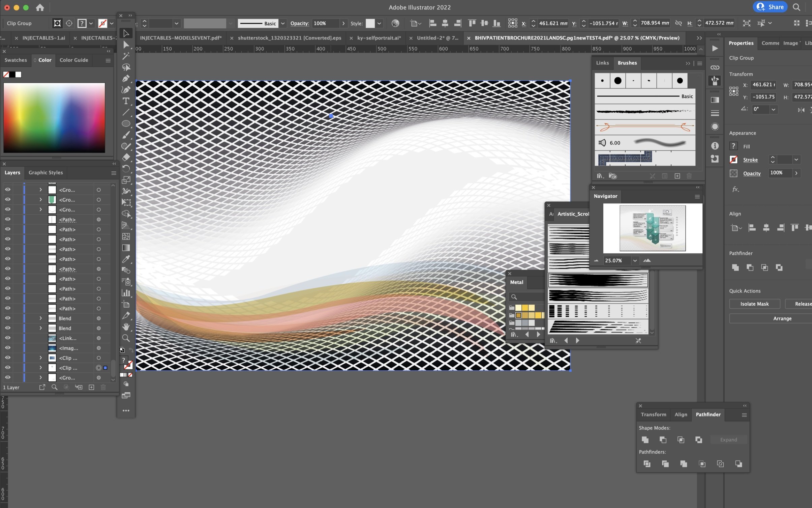
Task: Open rotation angle dropdown in Properties
Action: [x=773, y=109]
